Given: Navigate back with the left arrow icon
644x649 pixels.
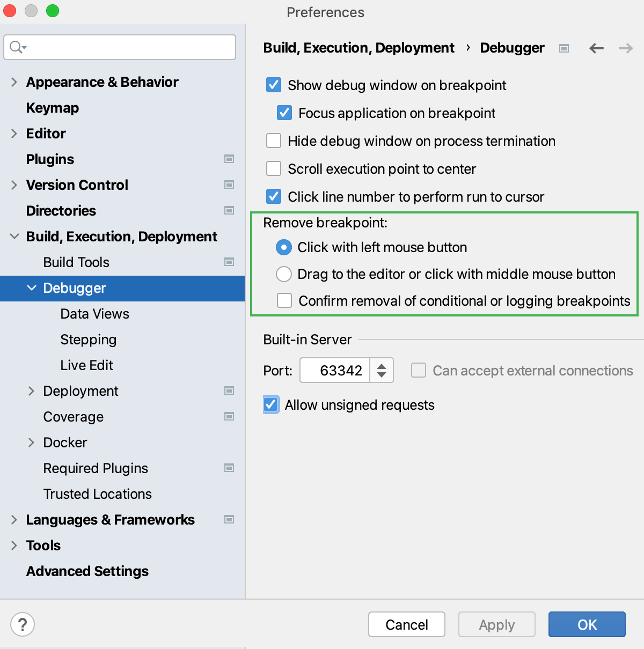Looking at the screenshot, I should click(596, 48).
